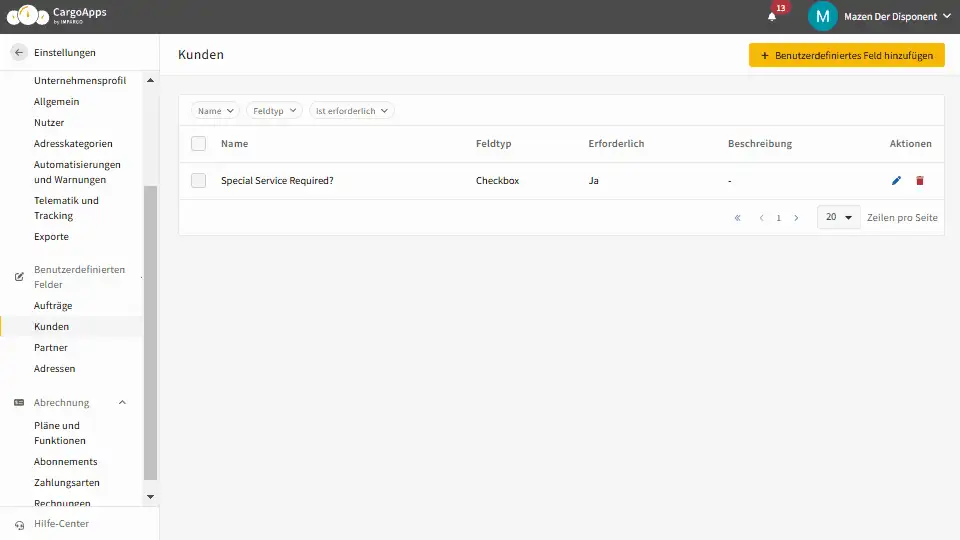Go back with the Einstellungen arrow
The width and height of the screenshot is (960, 540).
click(x=19, y=53)
